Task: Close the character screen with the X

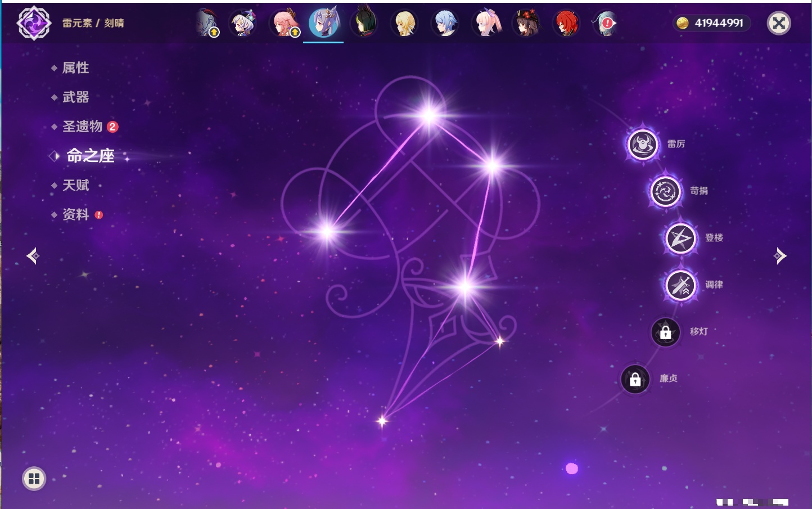Action: (x=779, y=23)
